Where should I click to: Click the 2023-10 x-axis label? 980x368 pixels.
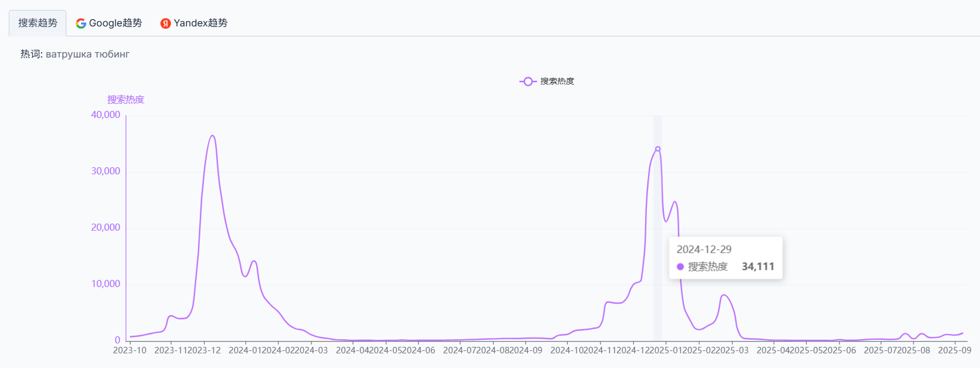[x=130, y=350]
